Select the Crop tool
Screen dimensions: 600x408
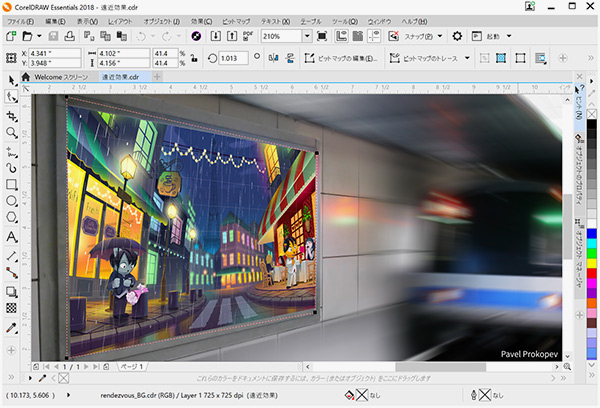[x=11, y=115]
